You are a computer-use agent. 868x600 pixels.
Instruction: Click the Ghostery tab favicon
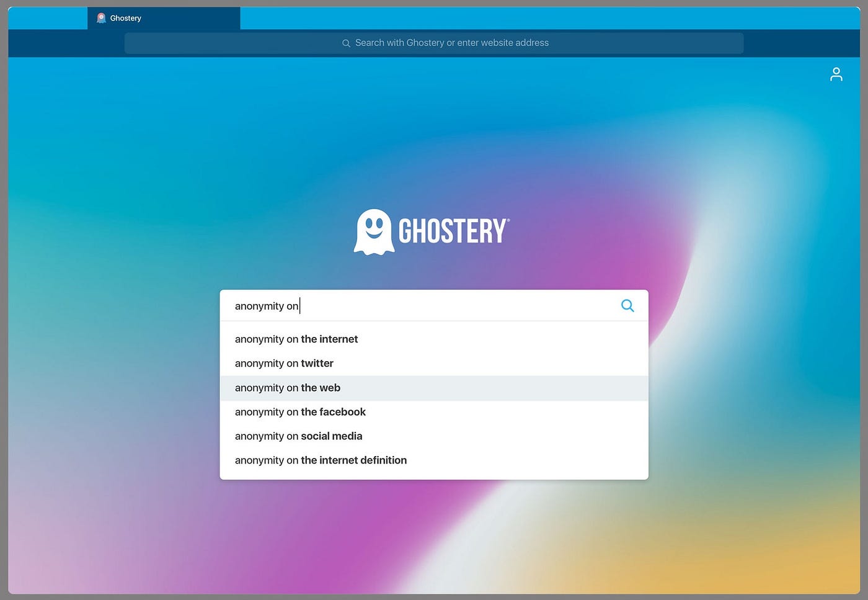point(101,18)
